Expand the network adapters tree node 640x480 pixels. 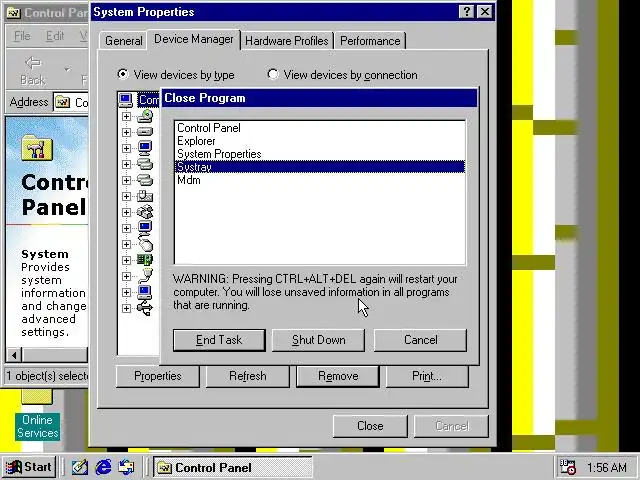(126, 260)
